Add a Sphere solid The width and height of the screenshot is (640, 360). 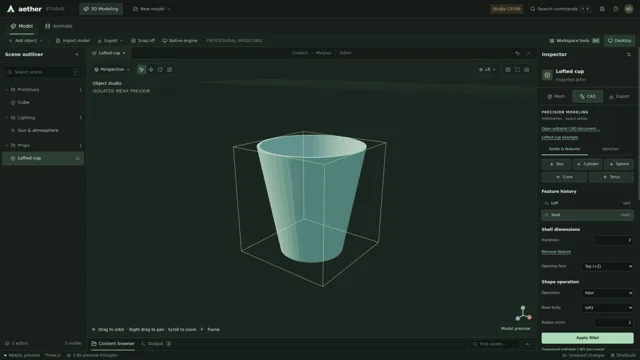pyautogui.click(x=619, y=164)
